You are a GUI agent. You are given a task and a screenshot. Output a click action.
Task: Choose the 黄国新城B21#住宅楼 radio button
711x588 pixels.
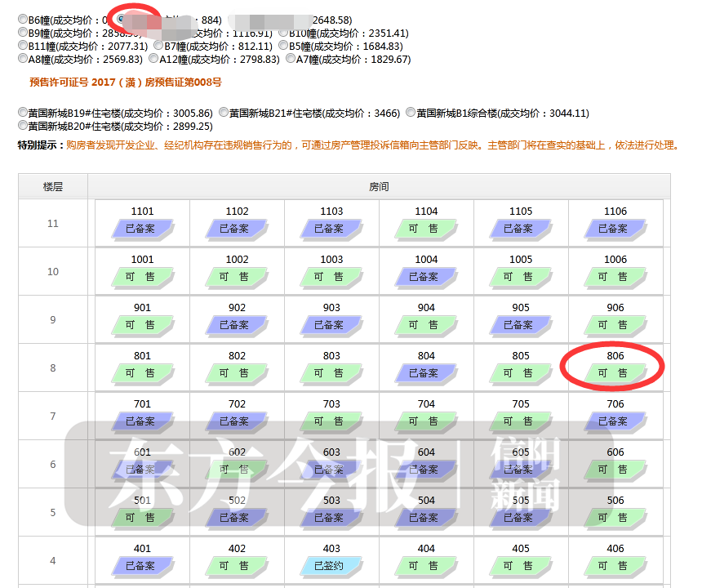(223, 114)
